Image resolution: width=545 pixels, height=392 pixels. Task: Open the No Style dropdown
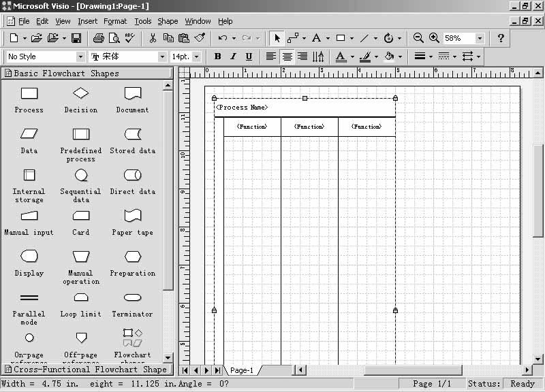point(80,56)
